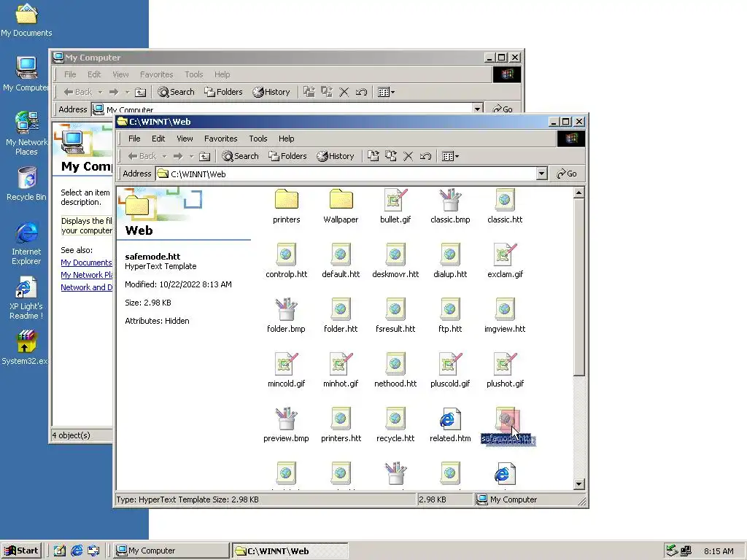Open the View menu in Web window
The width and height of the screenshot is (747, 560).
click(x=185, y=139)
